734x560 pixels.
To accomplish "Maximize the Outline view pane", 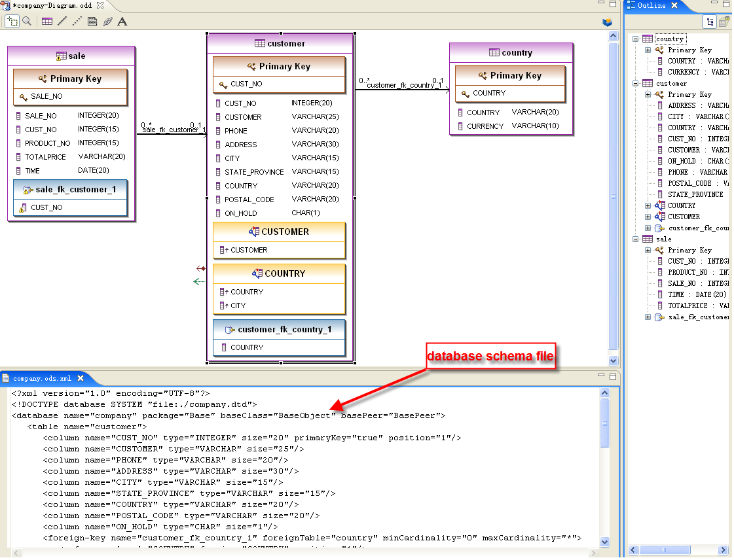I will point(725,4).
